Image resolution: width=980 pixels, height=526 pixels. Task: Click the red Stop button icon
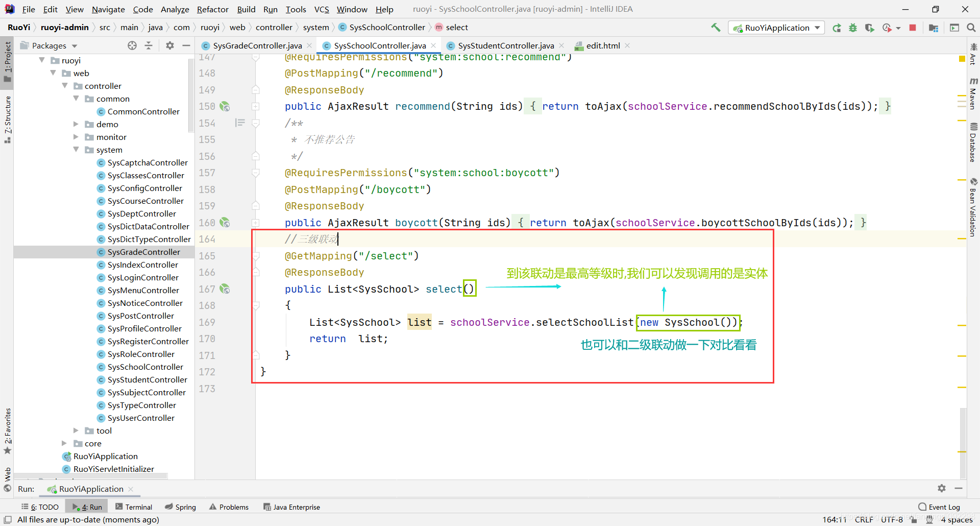(x=913, y=28)
